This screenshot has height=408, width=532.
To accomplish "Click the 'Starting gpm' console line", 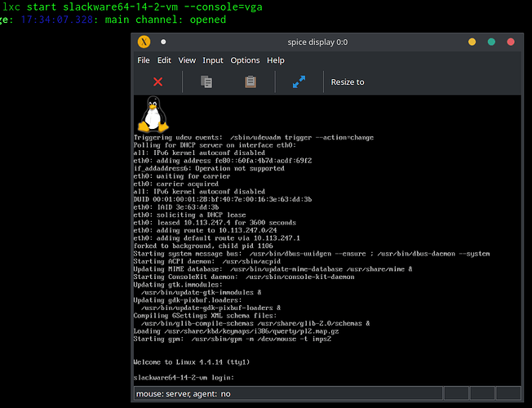I will (x=232, y=339).
